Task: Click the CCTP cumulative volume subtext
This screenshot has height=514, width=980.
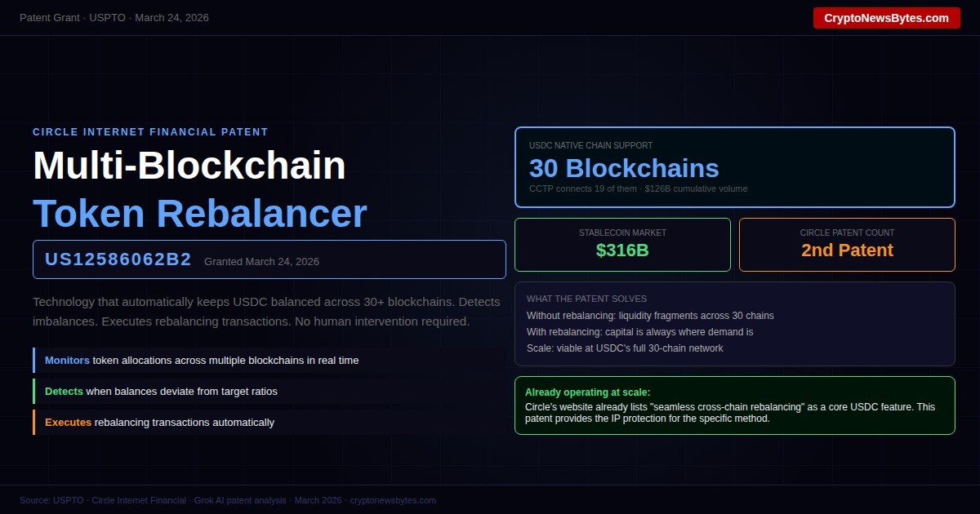Action: [x=638, y=188]
